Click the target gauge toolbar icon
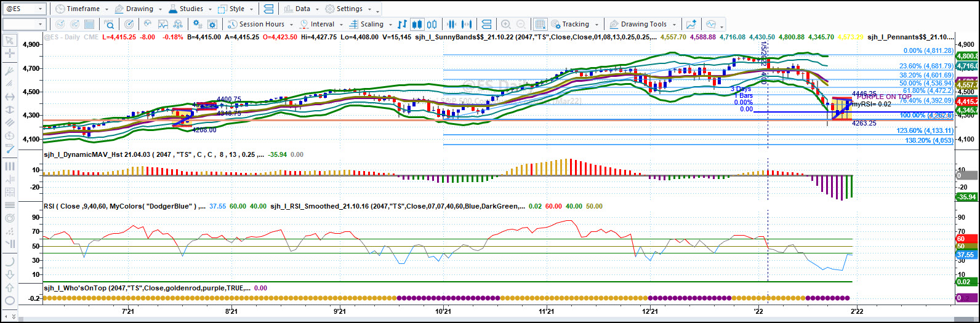Screen dimensions: 980x323 tap(129, 25)
